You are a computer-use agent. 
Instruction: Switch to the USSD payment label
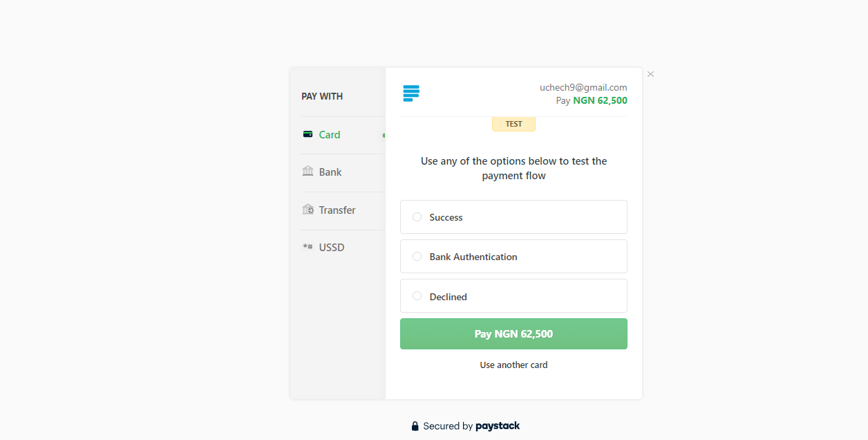tap(332, 248)
